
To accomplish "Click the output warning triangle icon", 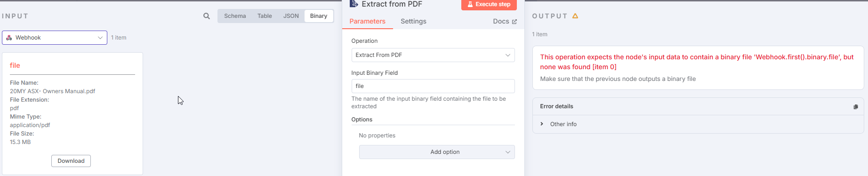I will point(575,16).
